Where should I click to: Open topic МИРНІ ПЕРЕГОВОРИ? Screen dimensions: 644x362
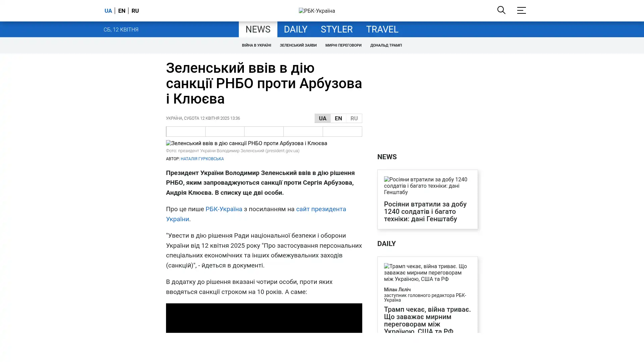[343, 45]
